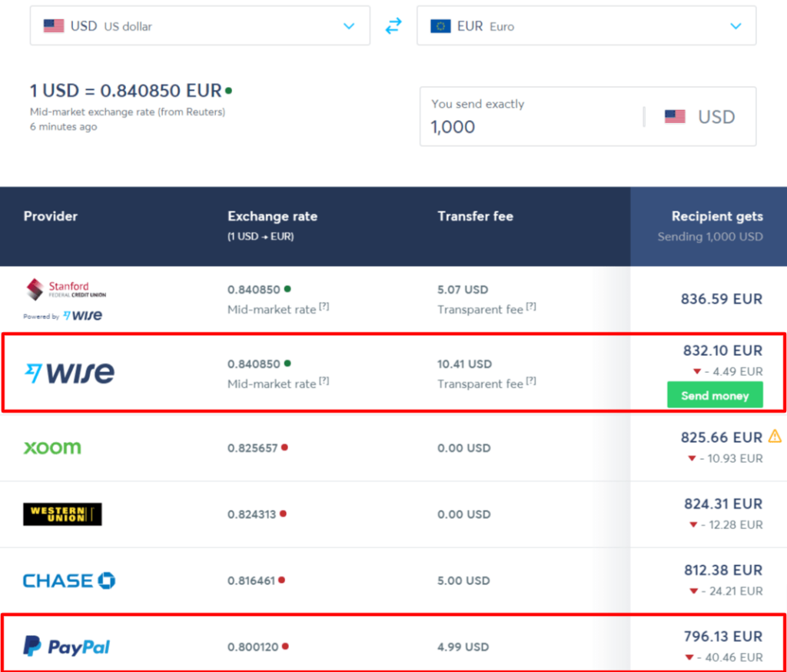Screen dimensions: 787x672
Task: Select the 812.38 EUR Chase amount
Action: [x=723, y=570]
